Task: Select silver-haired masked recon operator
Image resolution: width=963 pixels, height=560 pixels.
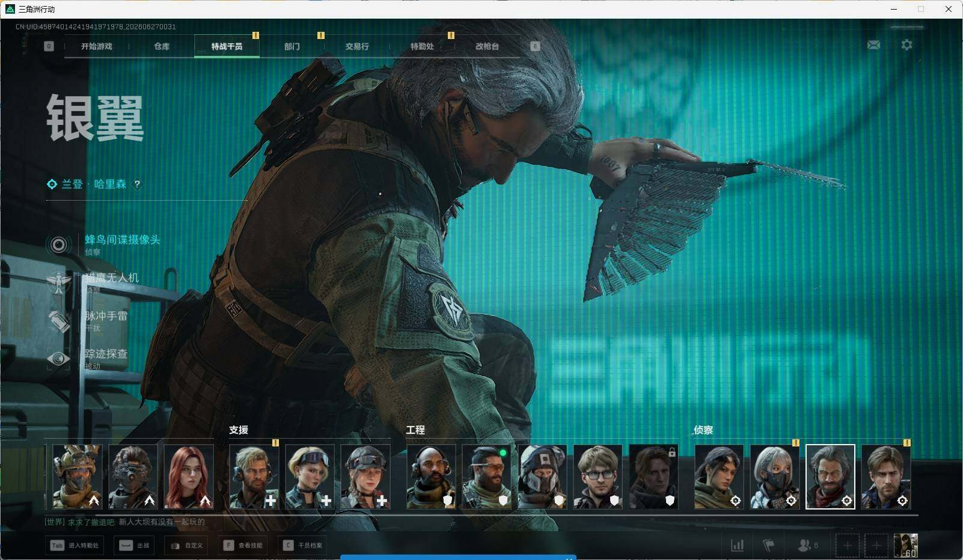Action: tap(775, 476)
